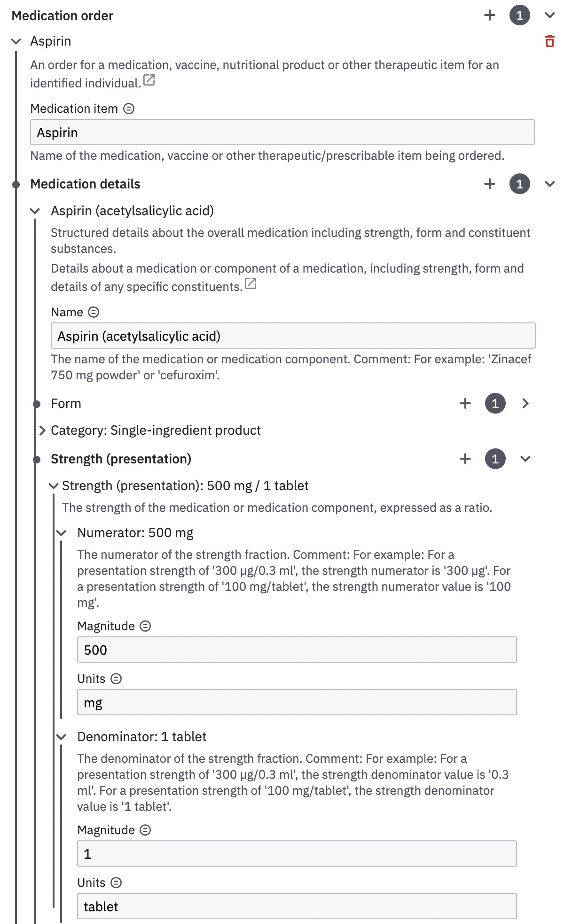Image resolution: width=564 pixels, height=924 pixels.
Task: Expand Category: Single-ingredient product
Action: click(x=42, y=431)
